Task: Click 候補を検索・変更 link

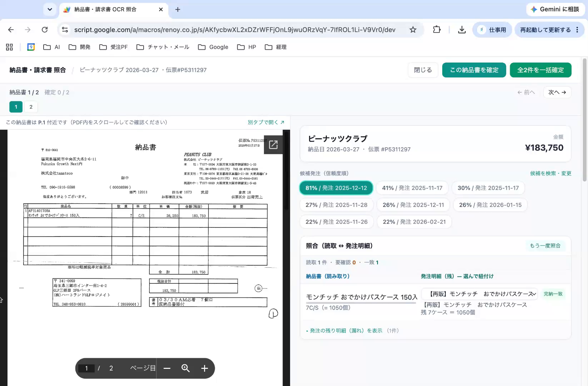Action: click(550, 173)
